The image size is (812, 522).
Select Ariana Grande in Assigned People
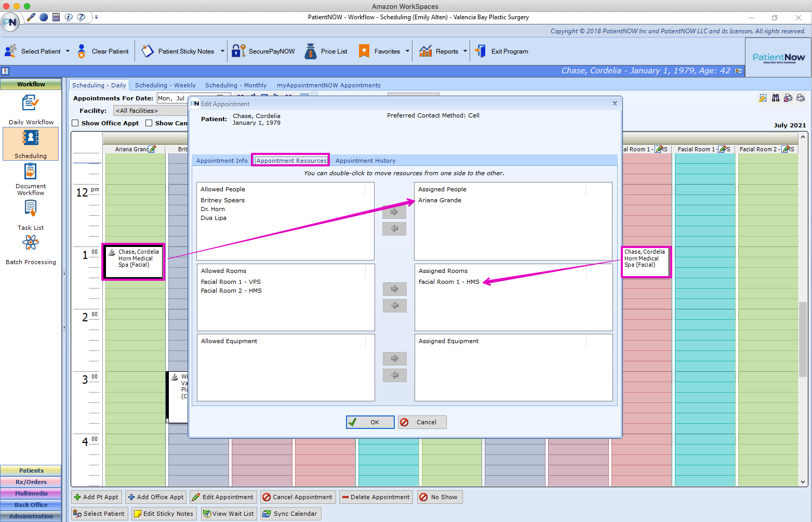click(440, 200)
